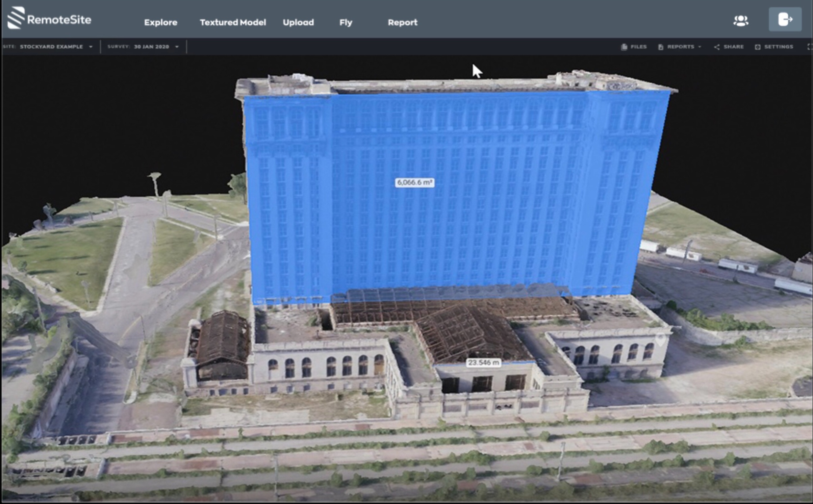
Task: Open the Reports dropdown
Action: pyautogui.click(x=680, y=47)
